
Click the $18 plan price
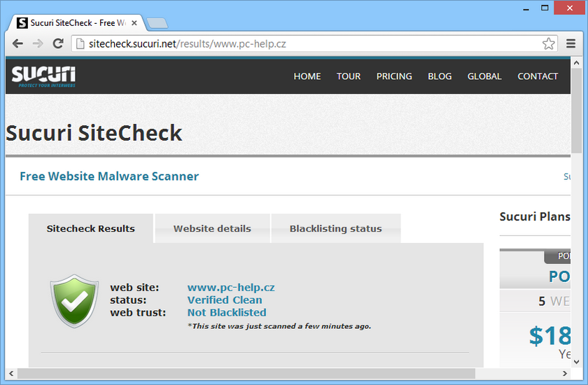coord(549,335)
